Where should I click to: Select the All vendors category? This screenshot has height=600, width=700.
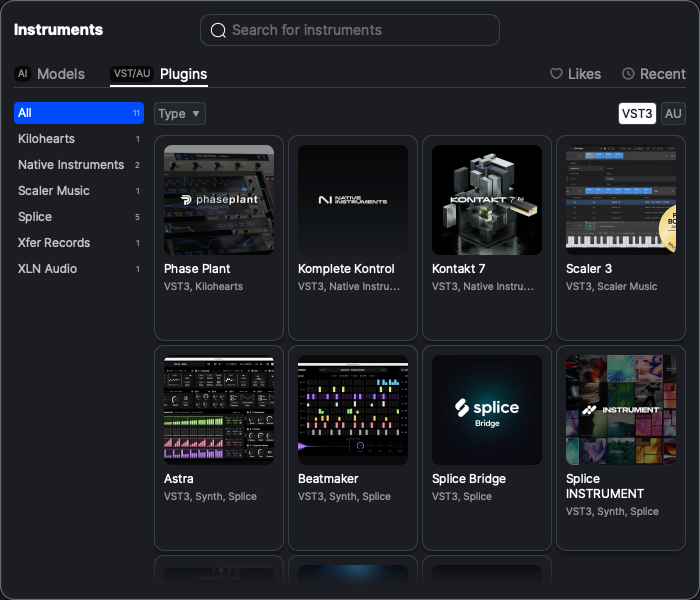coord(79,113)
